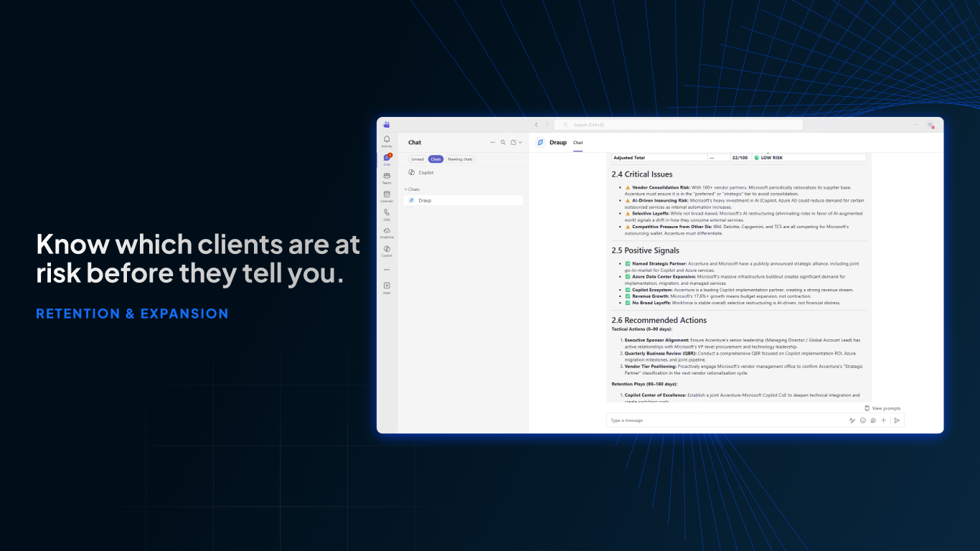Open the Copilot chat in the chat list

coord(463,173)
